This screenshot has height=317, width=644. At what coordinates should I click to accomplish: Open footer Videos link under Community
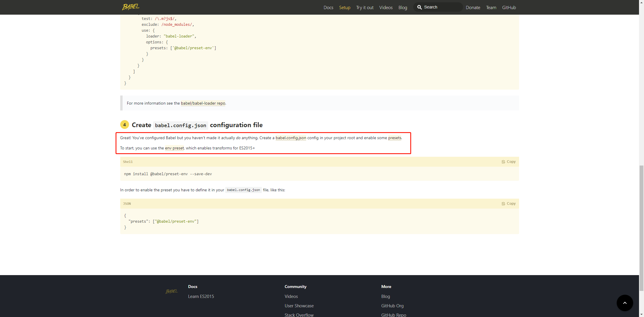(x=291, y=296)
